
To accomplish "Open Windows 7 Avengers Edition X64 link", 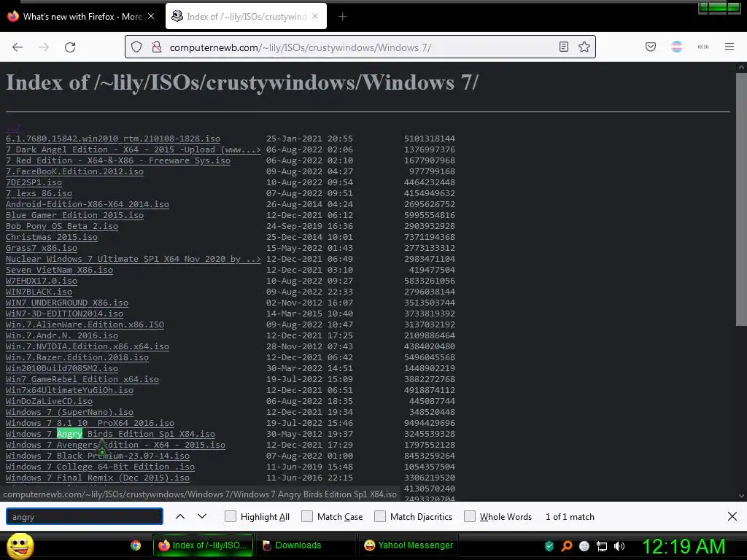I will (x=116, y=446).
